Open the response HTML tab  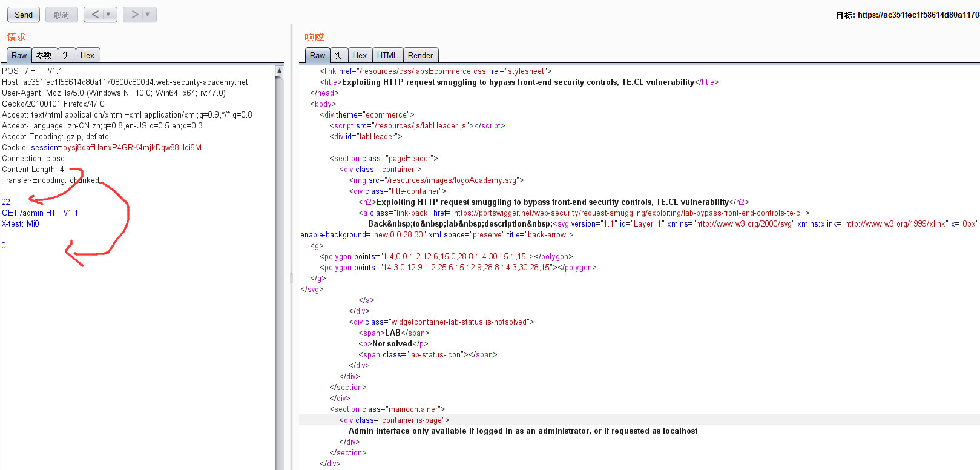(x=387, y=55)
